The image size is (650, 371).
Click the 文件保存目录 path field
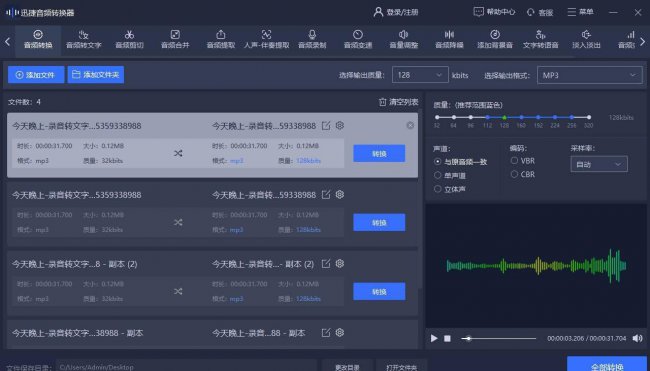(x=187, y=366)
